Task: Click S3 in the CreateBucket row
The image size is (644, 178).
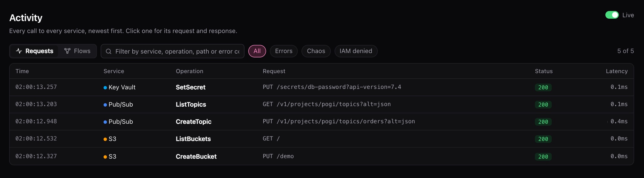Action: point(112,156)
